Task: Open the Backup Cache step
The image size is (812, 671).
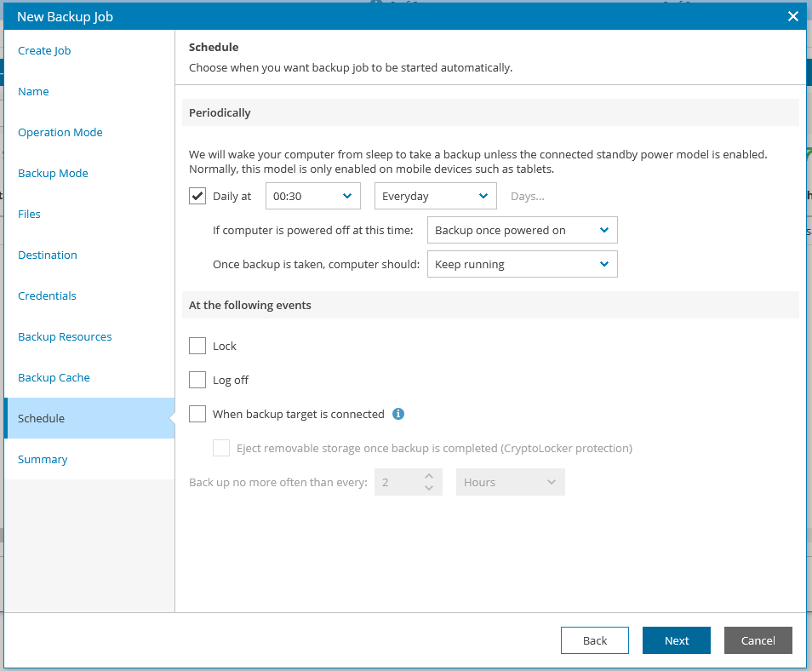Action: (x=52, y=377)
